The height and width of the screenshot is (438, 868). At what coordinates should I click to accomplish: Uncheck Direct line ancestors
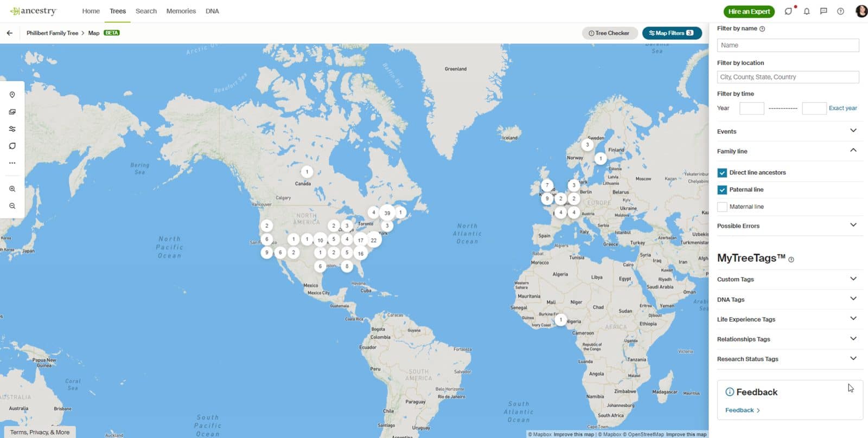[722, 173]
